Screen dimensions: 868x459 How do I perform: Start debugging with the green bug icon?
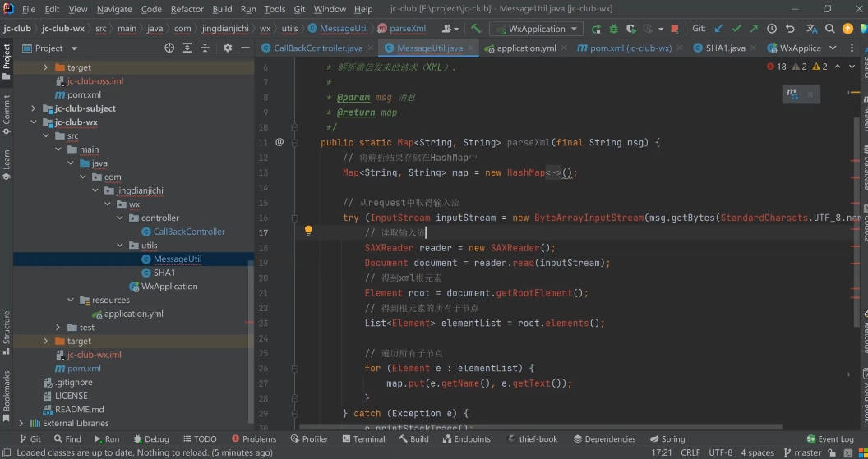click(x=613, y=29)
